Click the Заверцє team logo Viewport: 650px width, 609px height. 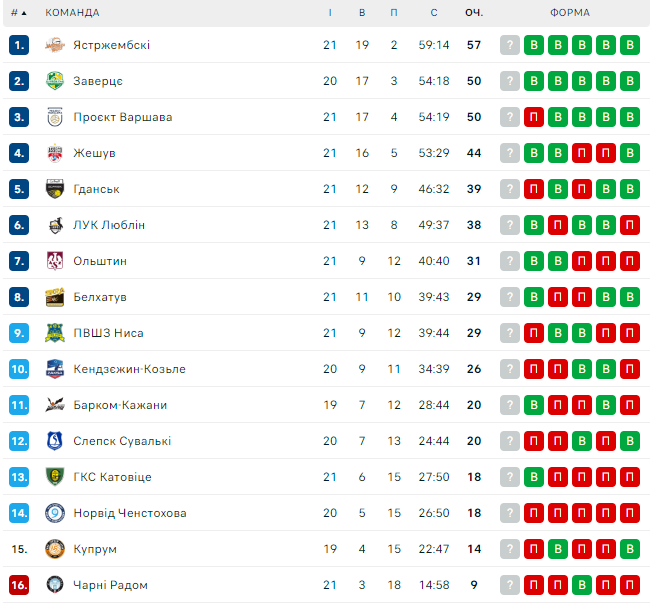pos(55,81)
